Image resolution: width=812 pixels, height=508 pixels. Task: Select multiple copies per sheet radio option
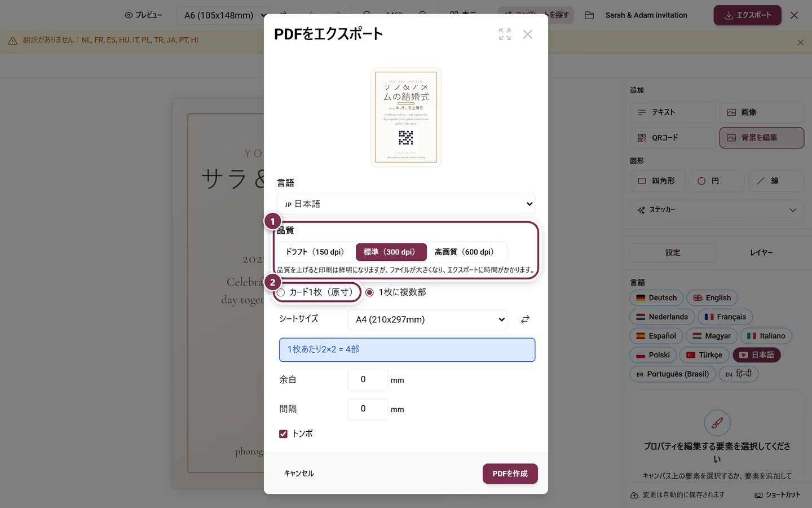tap(369, 292)
